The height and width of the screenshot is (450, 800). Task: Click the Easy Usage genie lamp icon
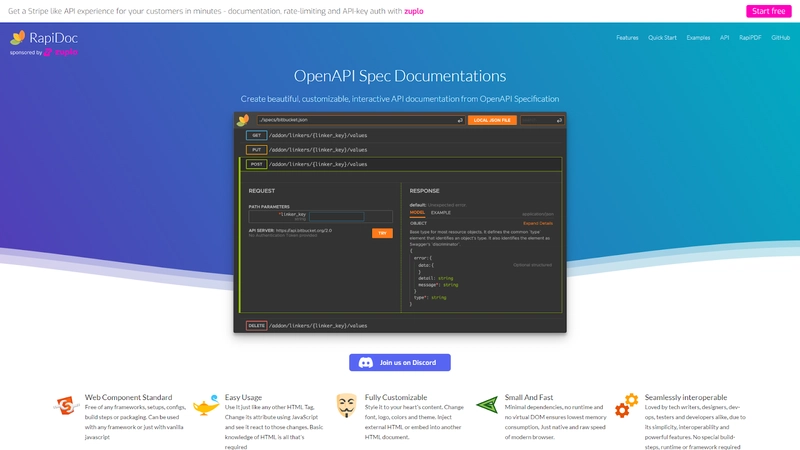(207, 406)
